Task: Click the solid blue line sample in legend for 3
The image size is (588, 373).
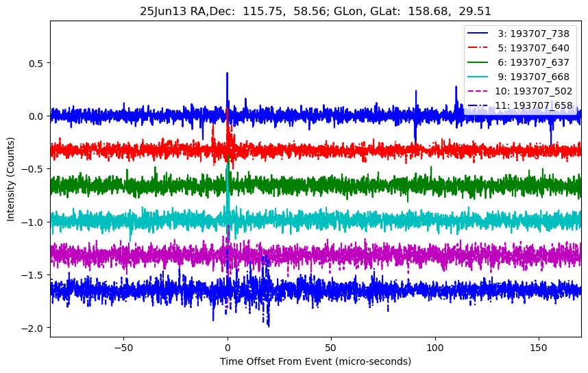Action: click(x=478, y=34)
